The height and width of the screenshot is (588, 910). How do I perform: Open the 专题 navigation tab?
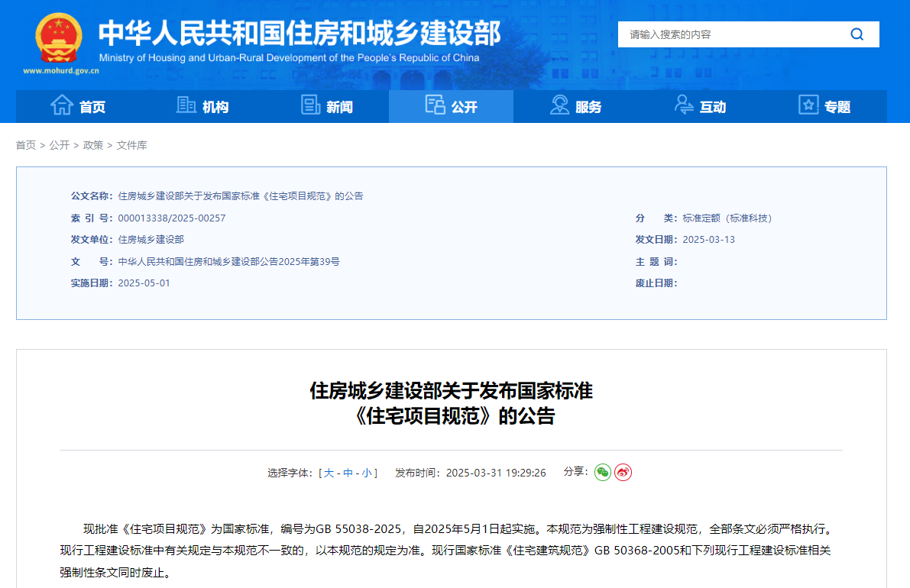point(824,106)
